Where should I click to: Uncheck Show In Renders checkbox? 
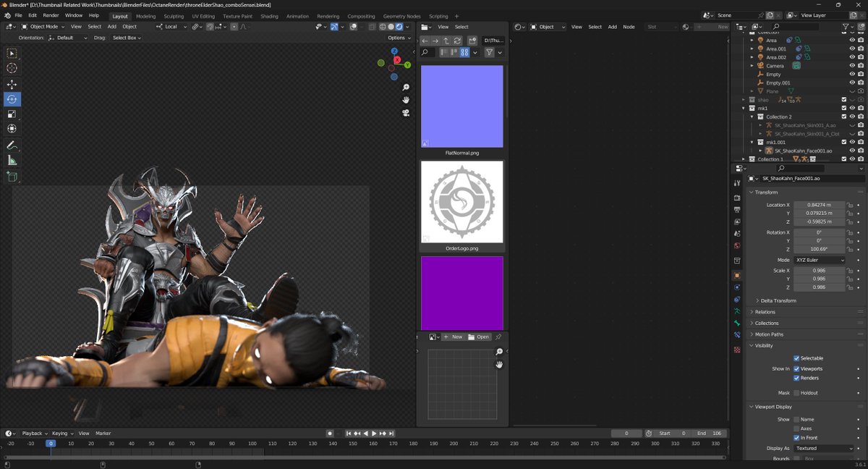click(x=796, y=378)
